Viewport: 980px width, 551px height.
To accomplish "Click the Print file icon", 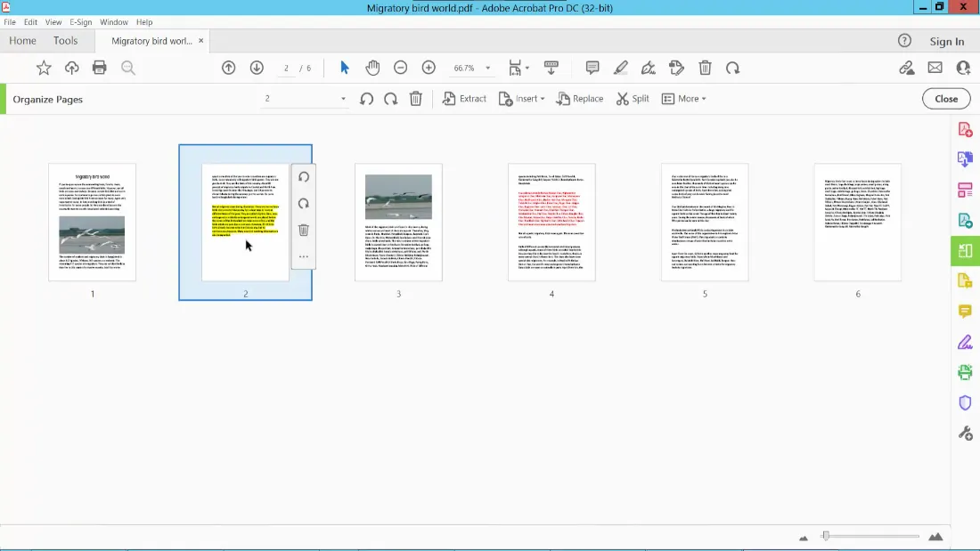I will [100, 68].
